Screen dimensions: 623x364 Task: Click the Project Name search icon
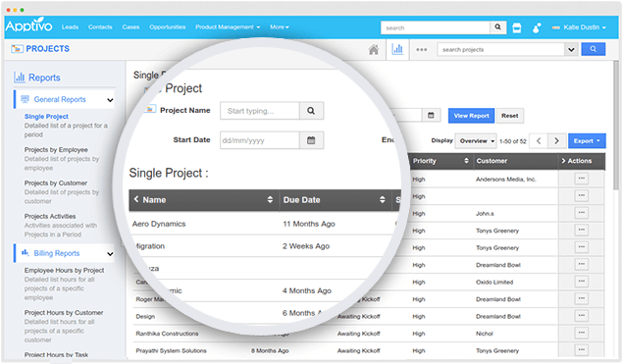point(311,111)
